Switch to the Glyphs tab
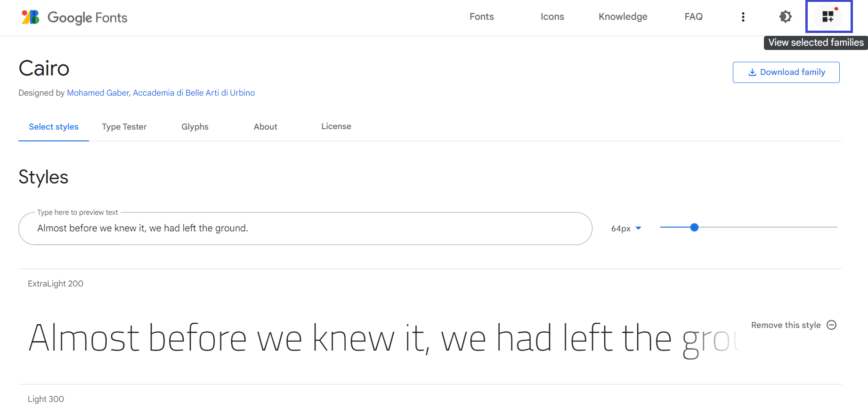The image size is (868, 409). click(x=195, y=127)
